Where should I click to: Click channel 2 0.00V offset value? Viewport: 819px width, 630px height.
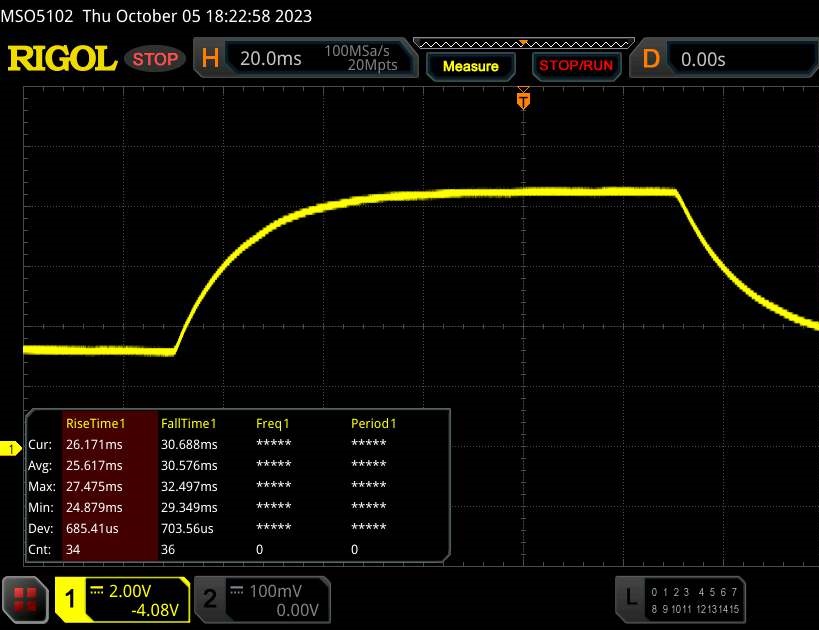(x=297, y=610)
